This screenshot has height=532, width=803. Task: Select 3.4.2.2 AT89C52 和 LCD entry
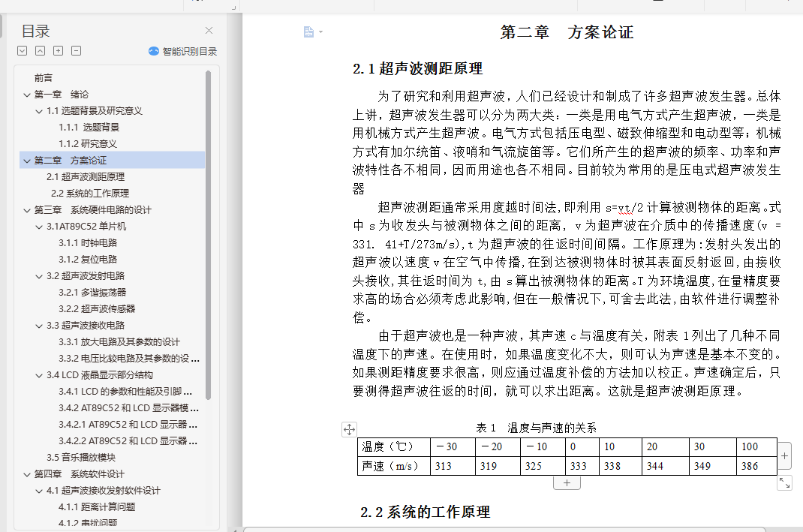[128, 441]
